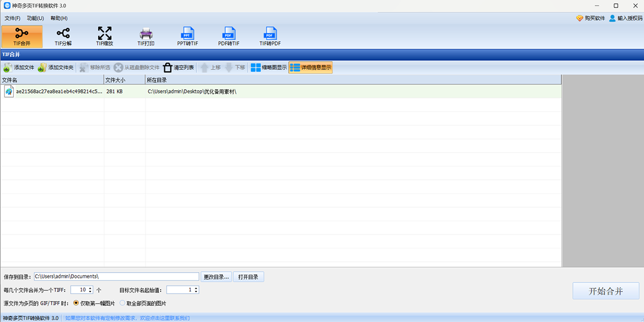
Task: Click 添加文件 to add files
Action: click(x=19, y=68)
